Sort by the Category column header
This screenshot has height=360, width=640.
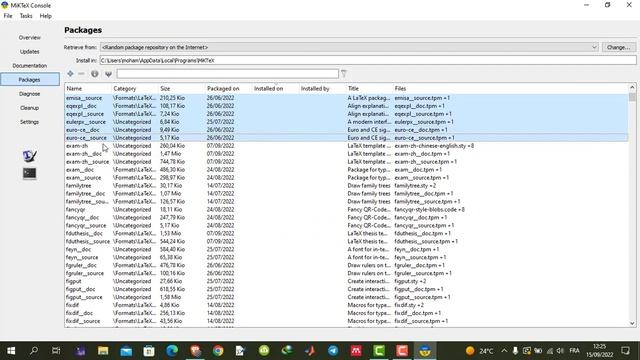[x=135, y=89]
